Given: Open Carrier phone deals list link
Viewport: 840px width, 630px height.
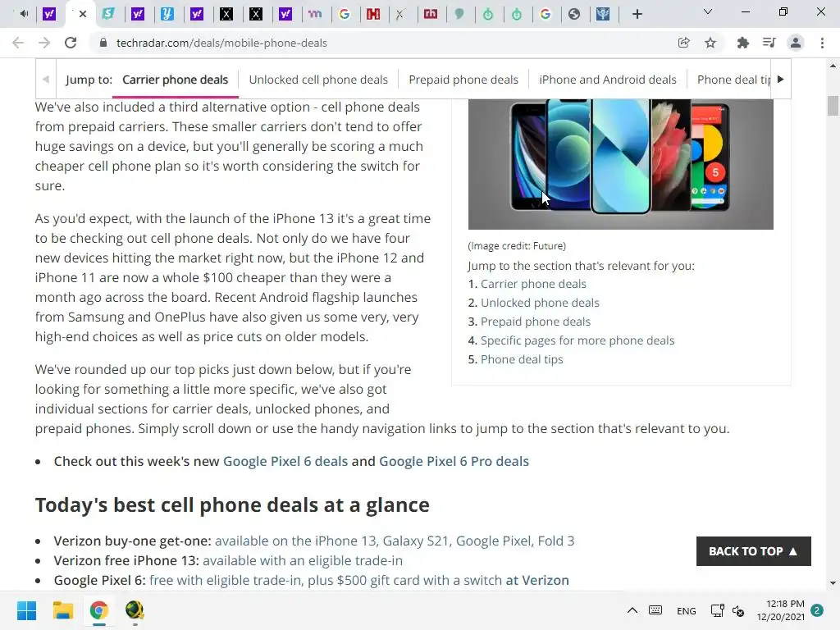Looking at the screenshot, I should tap(533, 284).
